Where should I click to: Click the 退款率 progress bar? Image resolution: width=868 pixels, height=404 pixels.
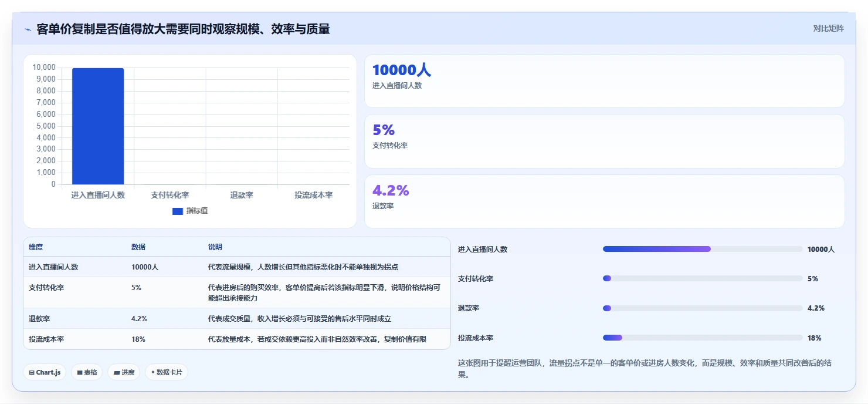pyautogui.click(x=703, y=308)
